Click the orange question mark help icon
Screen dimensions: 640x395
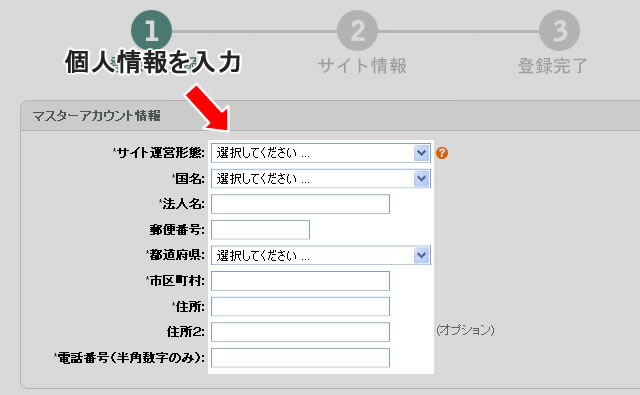click(x=442, y=153)
